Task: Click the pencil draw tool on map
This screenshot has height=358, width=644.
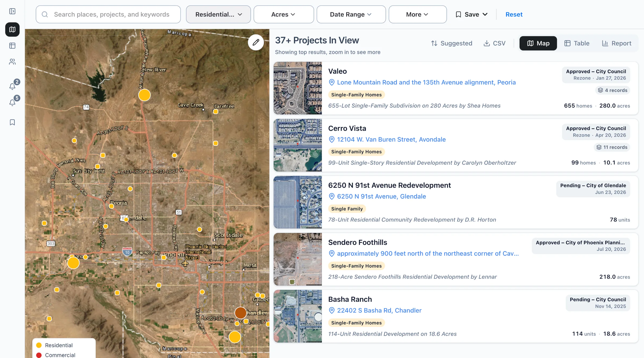Action: [x=256, y=42]
